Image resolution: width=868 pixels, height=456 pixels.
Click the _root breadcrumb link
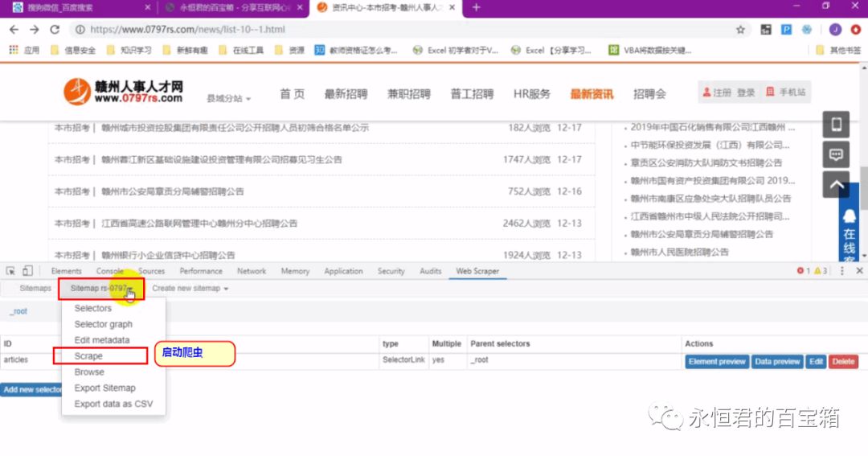(x=18, y=312)
